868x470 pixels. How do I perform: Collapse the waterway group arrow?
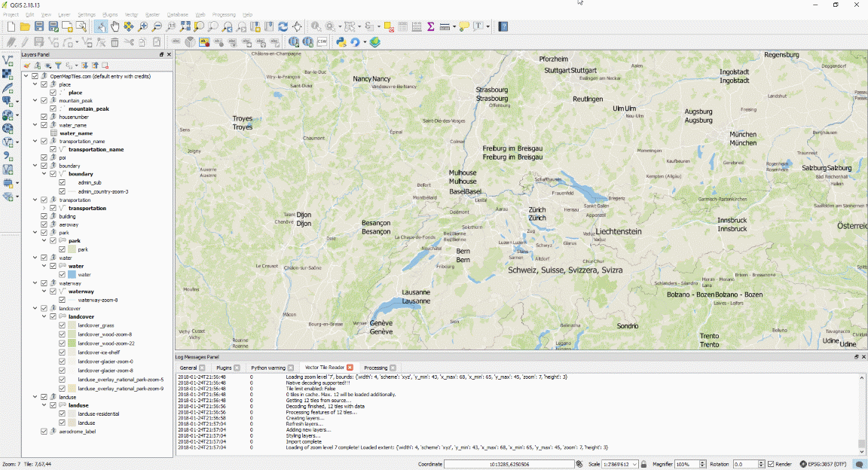point(35,283)
